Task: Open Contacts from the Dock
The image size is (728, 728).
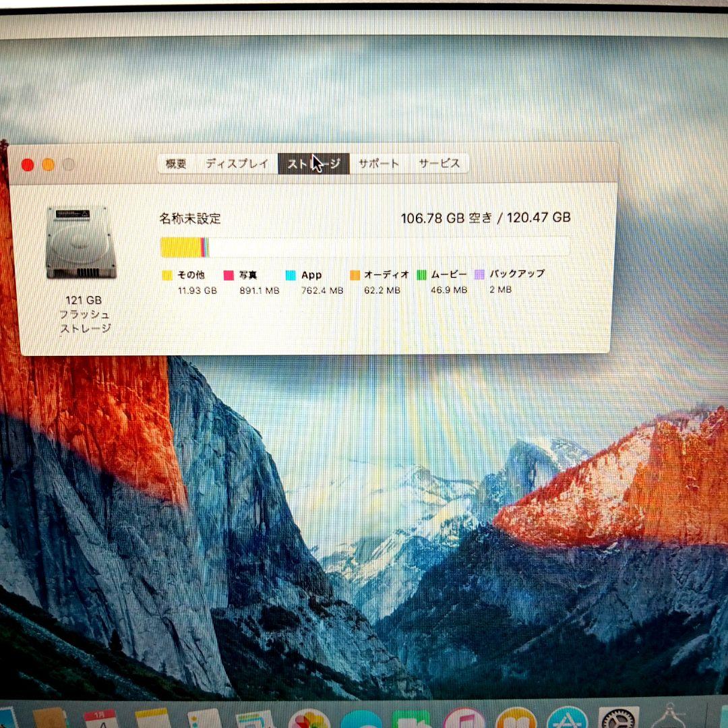Action: coord(50,719)
